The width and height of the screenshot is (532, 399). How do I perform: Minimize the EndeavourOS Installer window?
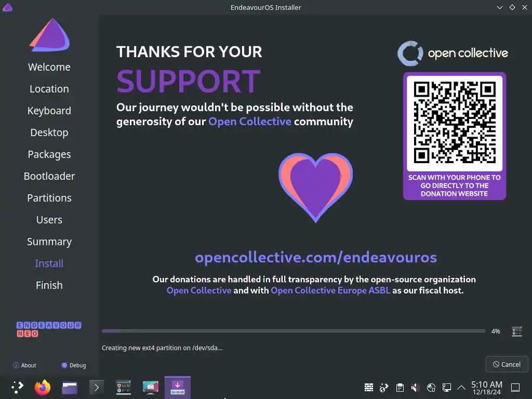(x=499, y=7)
